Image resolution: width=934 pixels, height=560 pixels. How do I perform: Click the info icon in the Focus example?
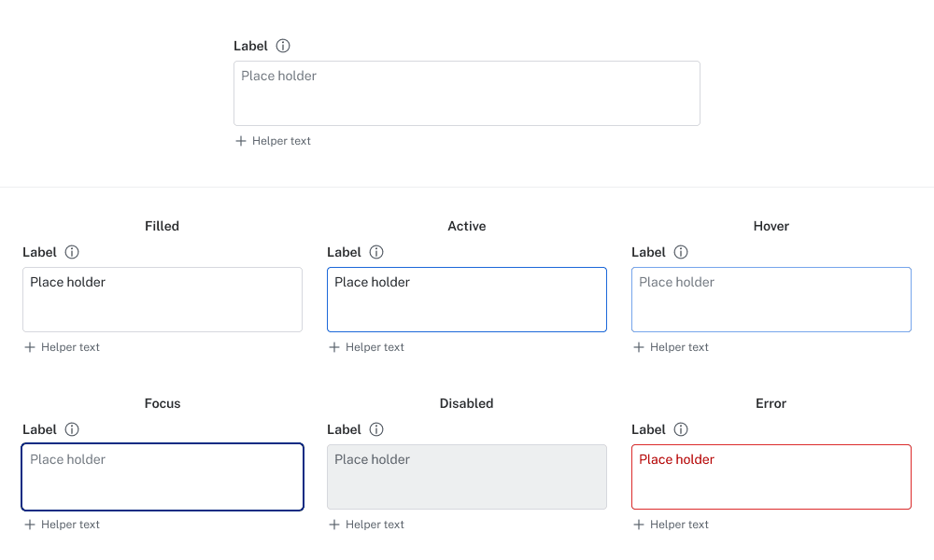pos(72,429)
